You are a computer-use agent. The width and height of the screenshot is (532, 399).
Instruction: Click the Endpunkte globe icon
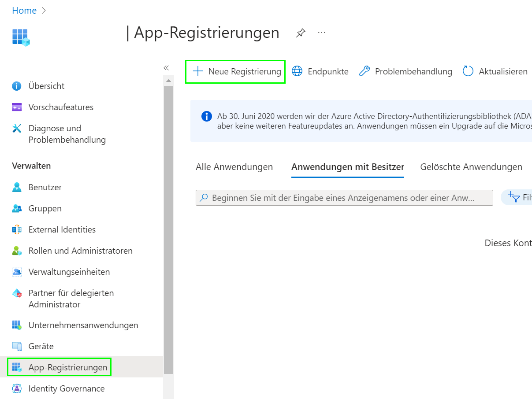click(298, 71)
